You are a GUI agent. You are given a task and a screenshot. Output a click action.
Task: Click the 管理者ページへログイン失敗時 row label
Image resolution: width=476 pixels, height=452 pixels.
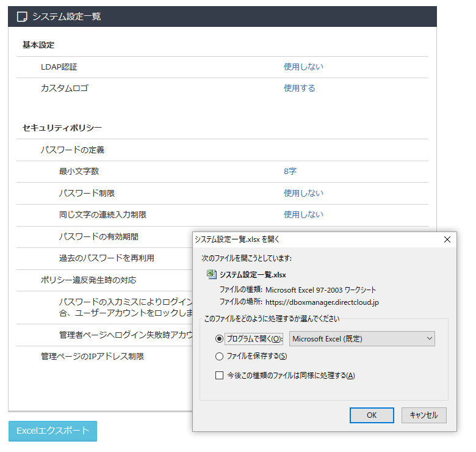pos(126,335)
